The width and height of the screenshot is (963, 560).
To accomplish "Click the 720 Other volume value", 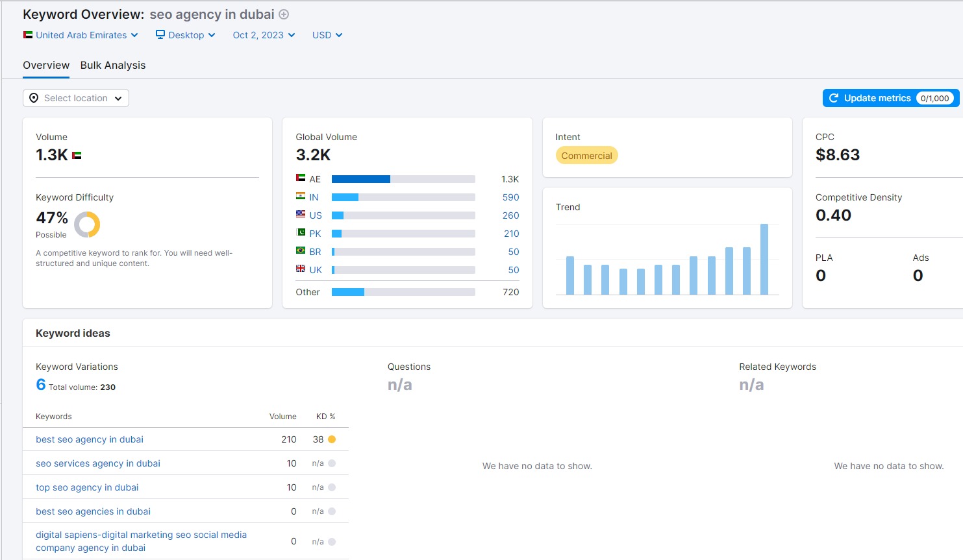I will (511, 292).
